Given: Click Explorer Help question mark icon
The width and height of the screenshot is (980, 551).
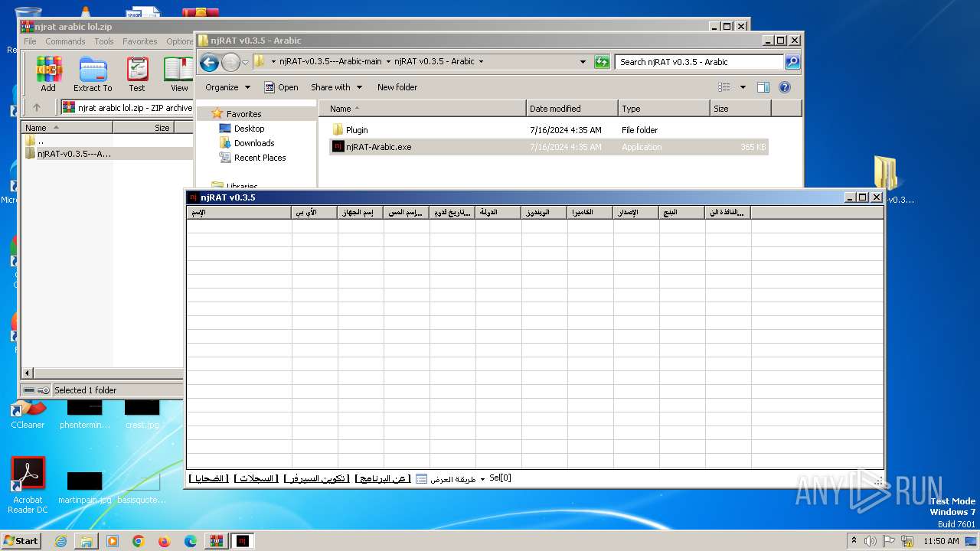Looking at the screenshot, I should click(x=785, y=87).
